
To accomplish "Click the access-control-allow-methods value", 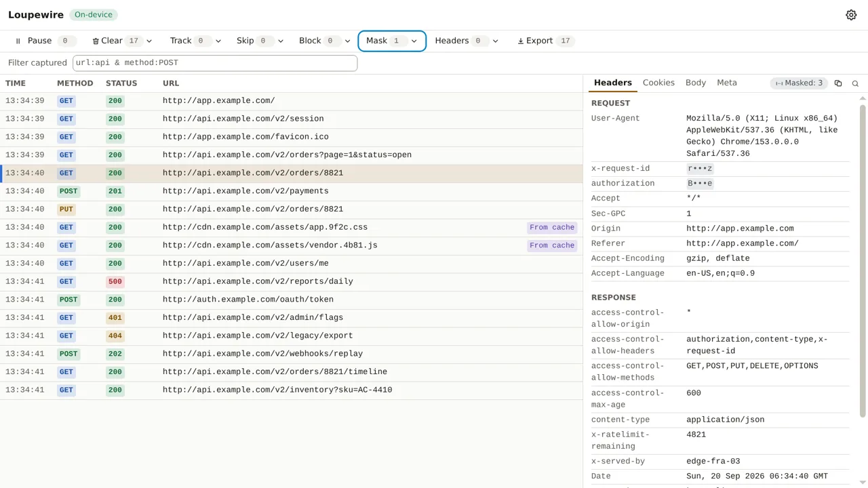I will pos(752,366).
